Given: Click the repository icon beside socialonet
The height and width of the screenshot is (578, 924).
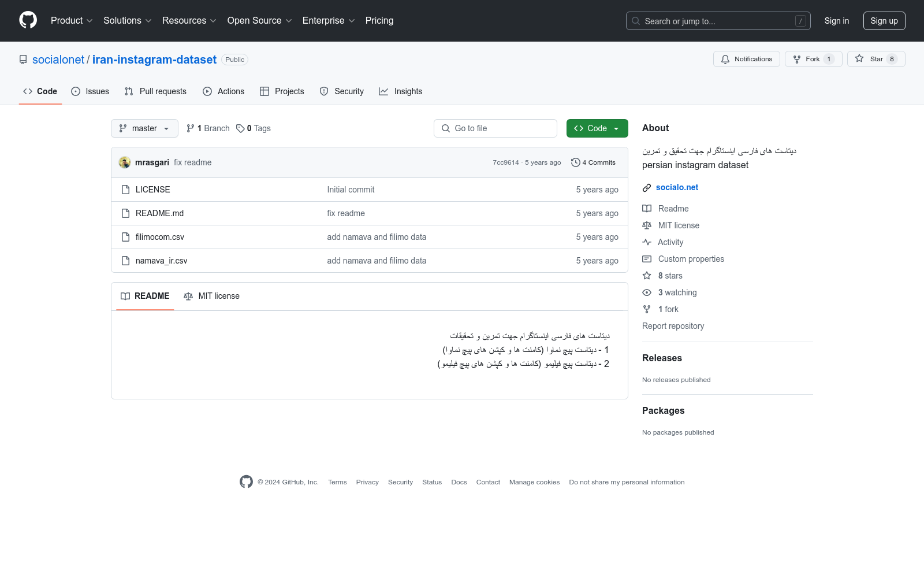Looking at the screenshot, I should coord(23,60).
